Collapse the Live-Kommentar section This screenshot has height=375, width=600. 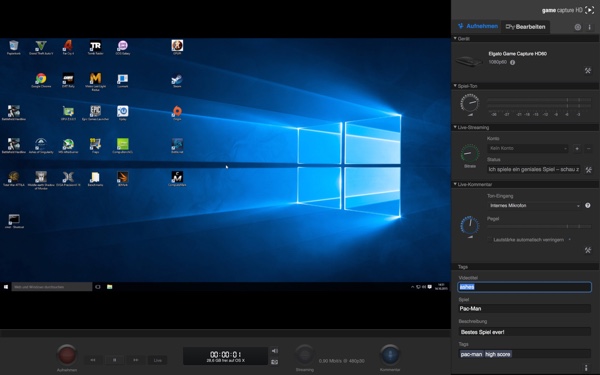[x=455, y=184]
